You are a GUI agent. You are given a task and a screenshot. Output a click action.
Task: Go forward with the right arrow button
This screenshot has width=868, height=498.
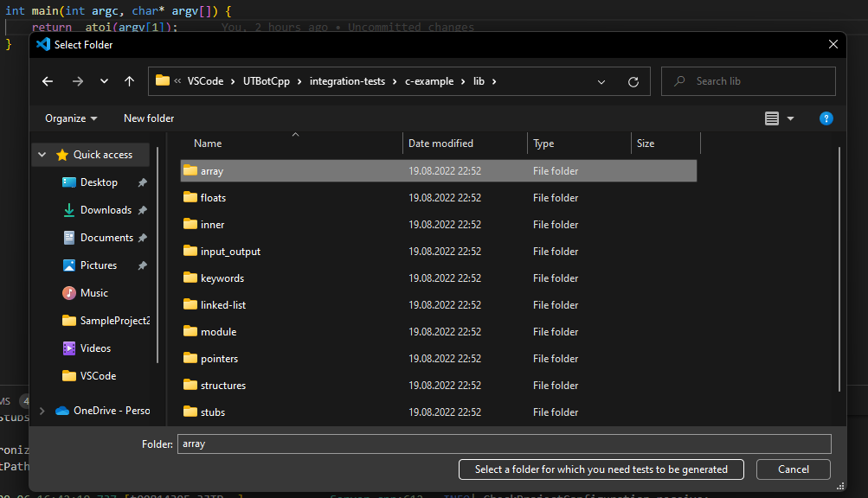(x=78, y=81)
